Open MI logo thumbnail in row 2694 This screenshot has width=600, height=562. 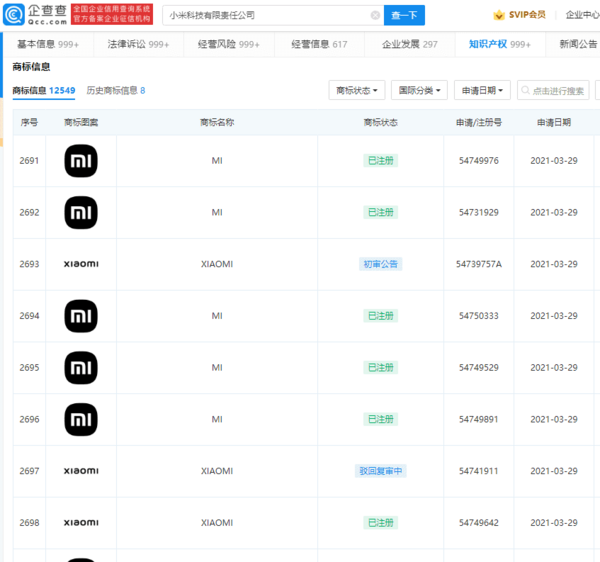coord(81,316)
